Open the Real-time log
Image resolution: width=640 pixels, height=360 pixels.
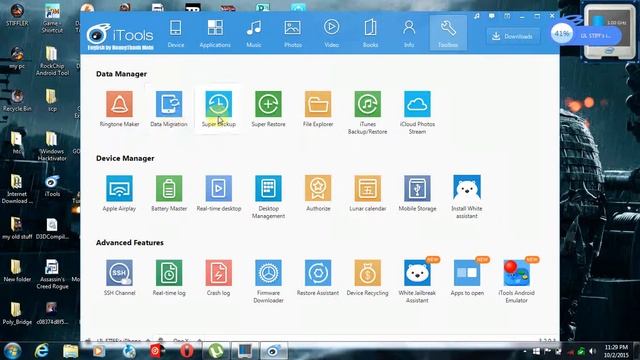tap(169, 273)
